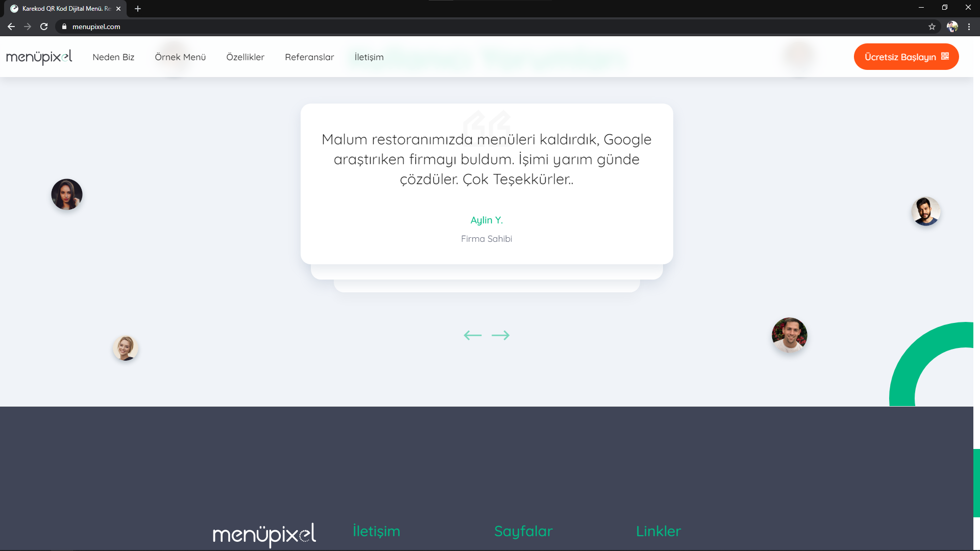Select the bearded man avatar thumbnail

point(925,211)
